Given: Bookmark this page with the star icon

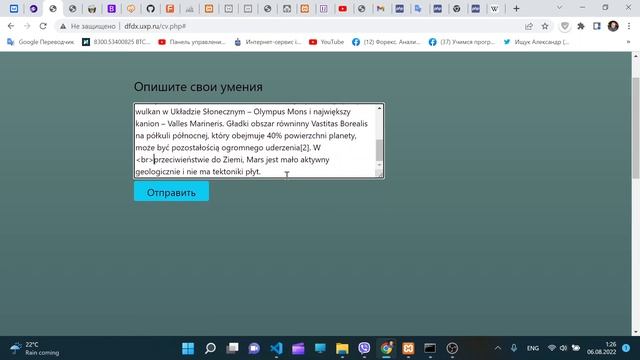Looking at the screenshot, I should tap(545, 26).
